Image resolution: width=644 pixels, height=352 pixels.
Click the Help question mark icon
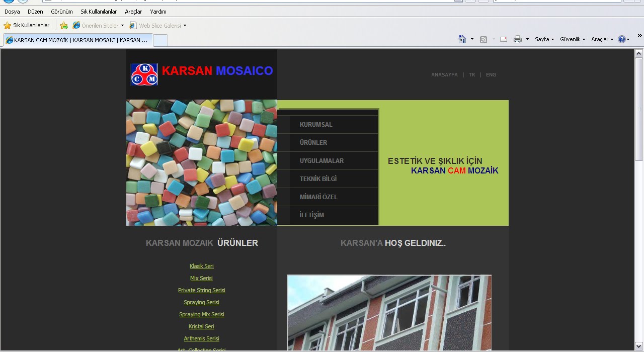(622, 39)
